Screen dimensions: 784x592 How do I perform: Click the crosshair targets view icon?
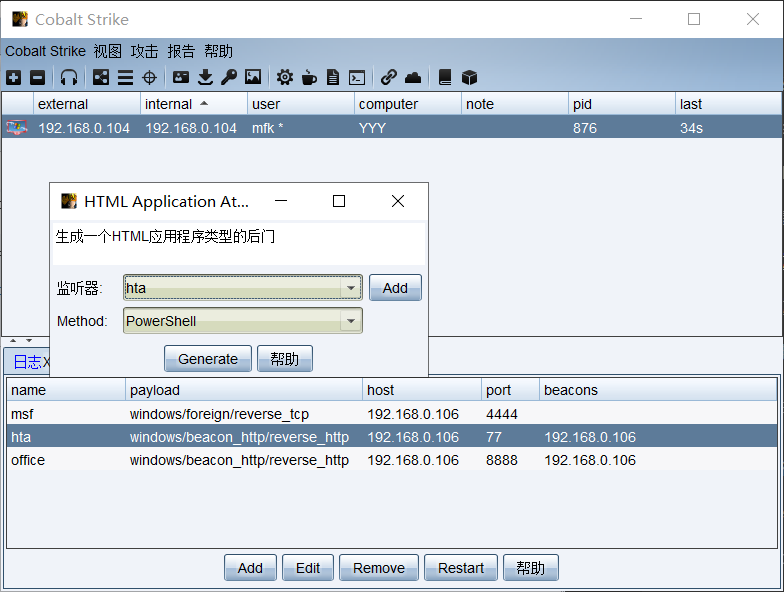tap(149, 77)
